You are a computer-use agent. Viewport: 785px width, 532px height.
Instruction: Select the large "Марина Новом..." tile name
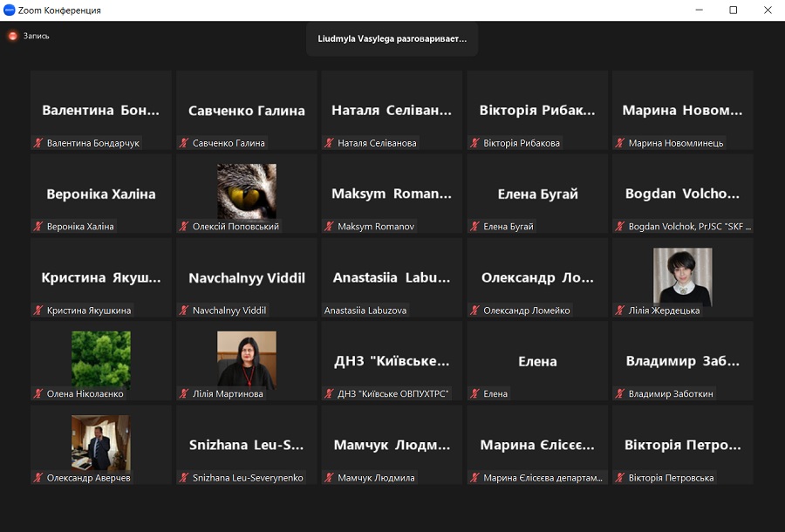[682, 110]
